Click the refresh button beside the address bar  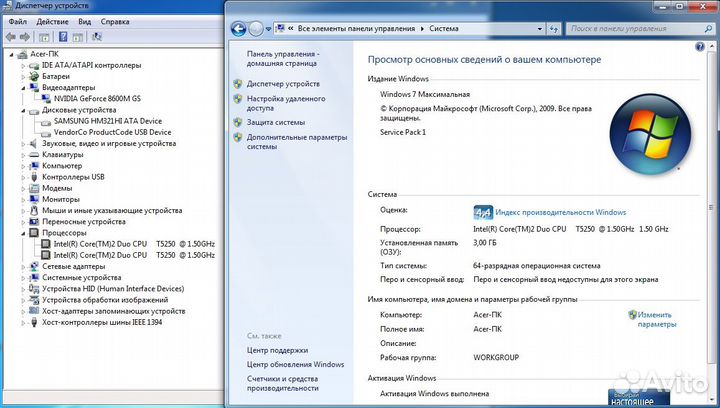pyautogui.click(x=554, y=28)
